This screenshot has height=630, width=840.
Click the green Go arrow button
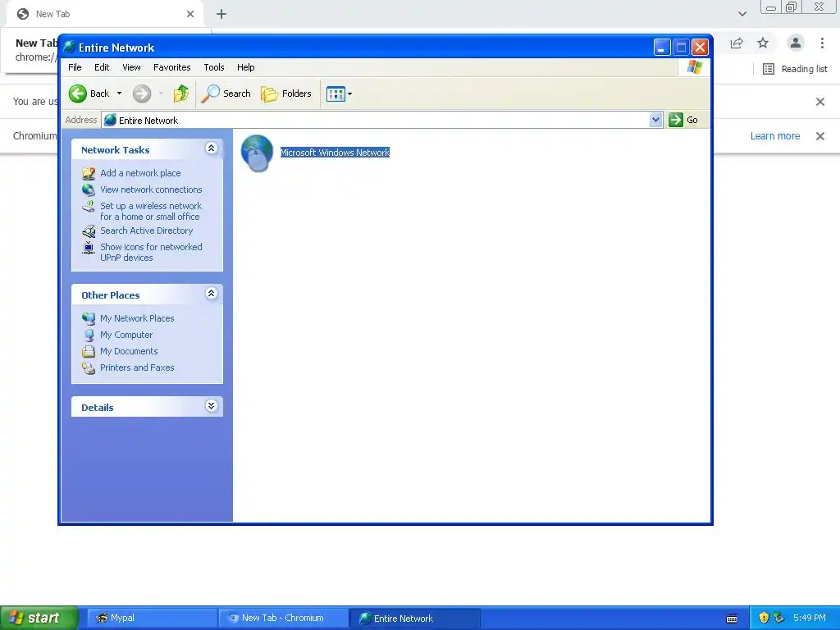(x=676, y=120)
